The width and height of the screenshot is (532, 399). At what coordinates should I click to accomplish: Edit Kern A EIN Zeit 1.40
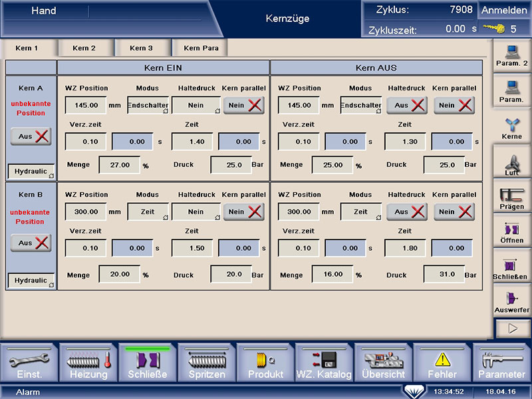point(192,142)
